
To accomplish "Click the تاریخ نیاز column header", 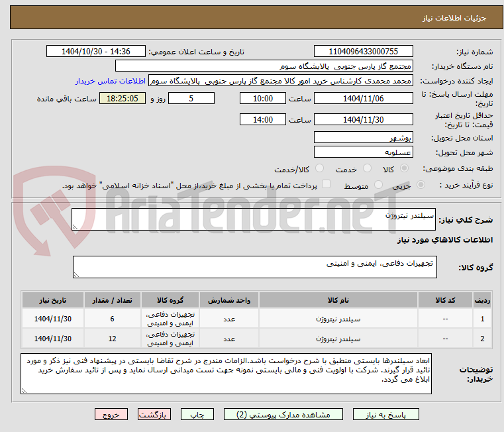I will [53, 300].
